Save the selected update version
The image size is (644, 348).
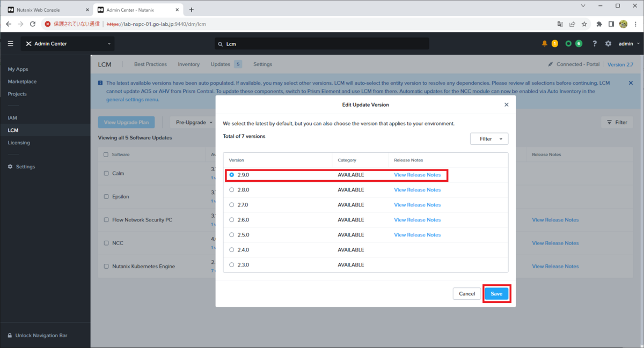click(496, 294)
